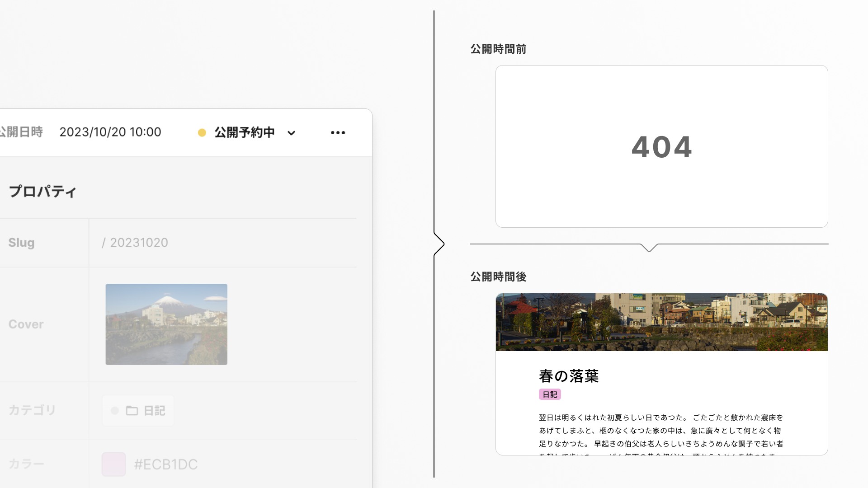The height and width of the screenshot is (488, 868).
Task: Select the 日記 category chip text
Action: coord(154,411)
